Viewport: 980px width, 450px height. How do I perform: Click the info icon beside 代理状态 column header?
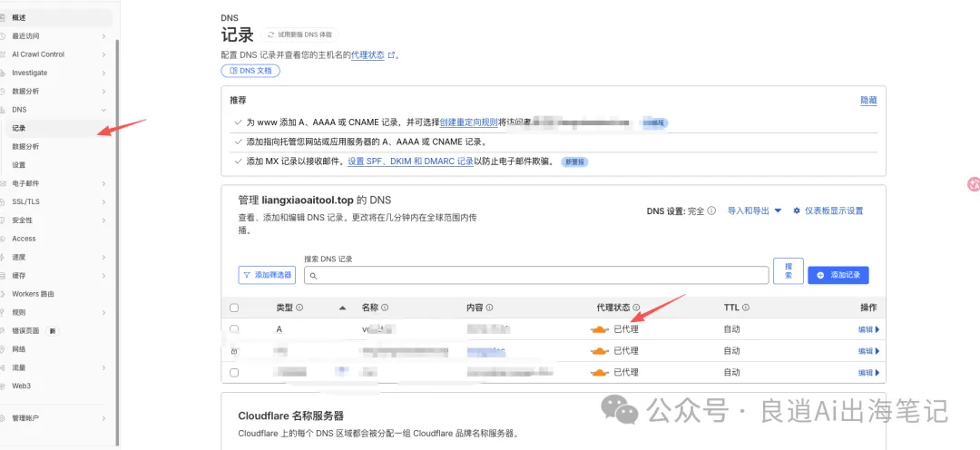pos(636,308)
